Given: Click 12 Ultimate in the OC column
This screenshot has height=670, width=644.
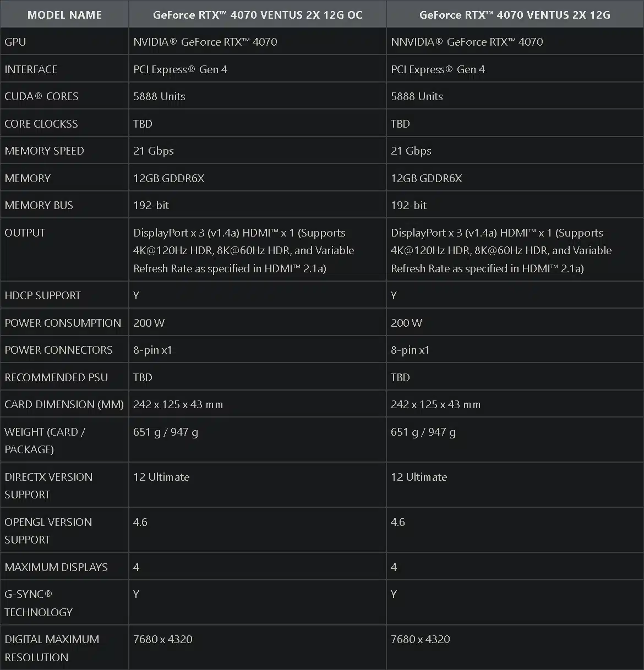Looking at the screenshot, I should (x=161, y=477).
